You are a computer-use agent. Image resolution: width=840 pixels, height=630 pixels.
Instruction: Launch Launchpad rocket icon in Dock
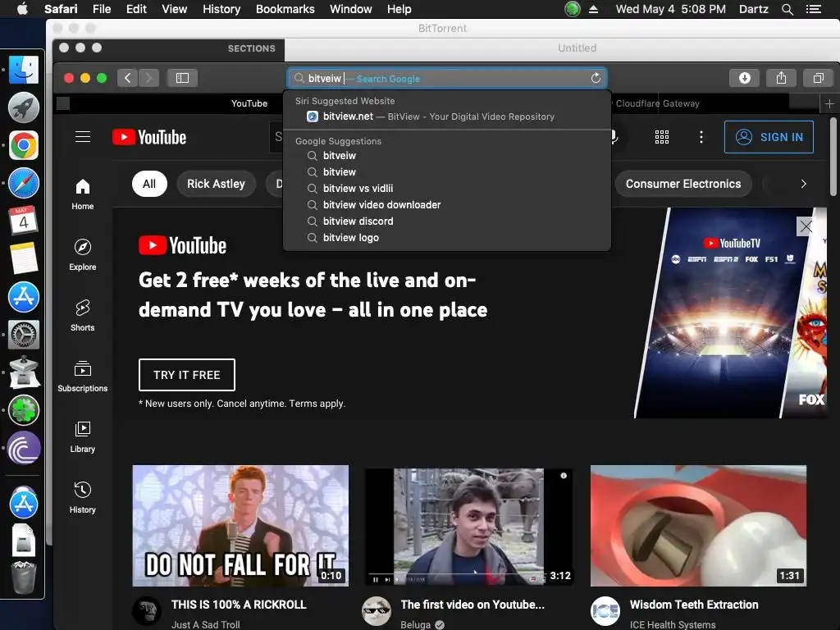(x=24, y=107)
